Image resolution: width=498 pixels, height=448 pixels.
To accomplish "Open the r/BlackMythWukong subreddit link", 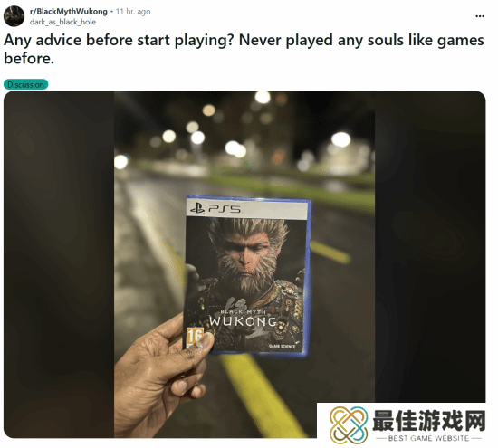I will coord(68,12).
